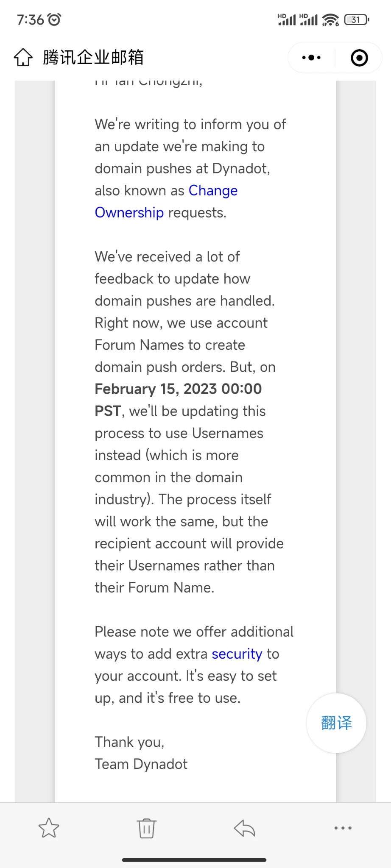The width and height of the screenshot is (391, 868).
Task: Tap the bold February 15, 2023 date text
Action: pyautogui.click(x=178, y=389)
